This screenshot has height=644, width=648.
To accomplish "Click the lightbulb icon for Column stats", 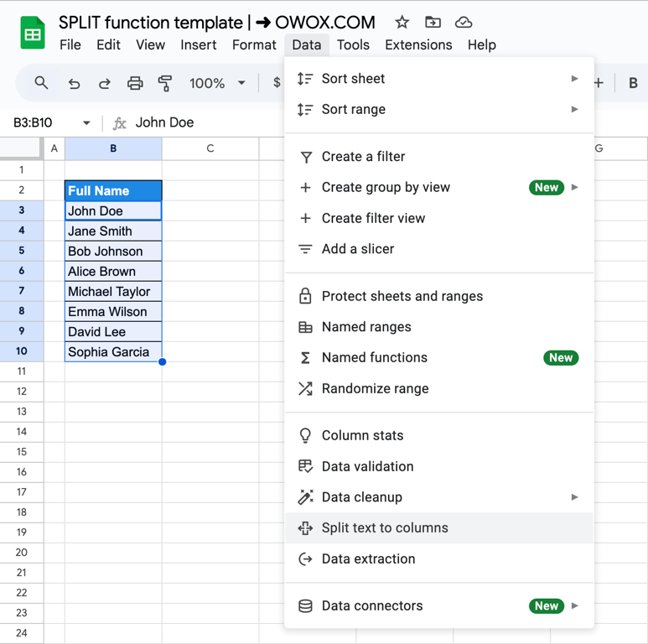I will 305,436.
